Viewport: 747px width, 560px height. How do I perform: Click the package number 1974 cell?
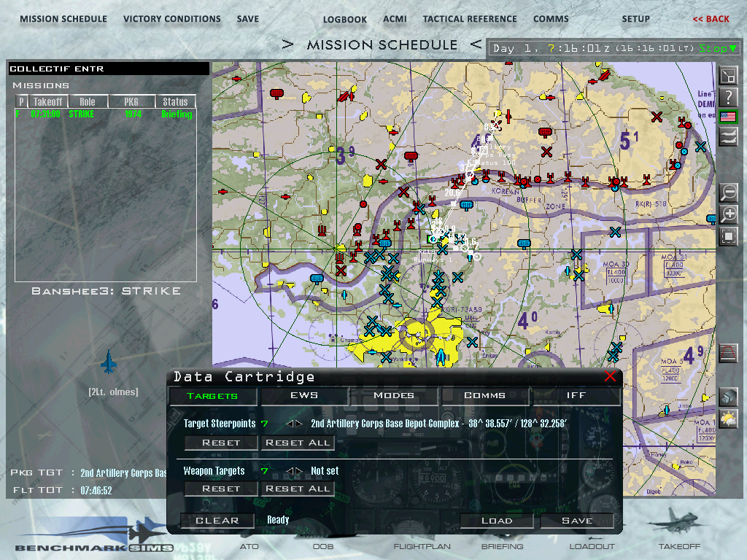pyautogui.click(x=133, y=114)
